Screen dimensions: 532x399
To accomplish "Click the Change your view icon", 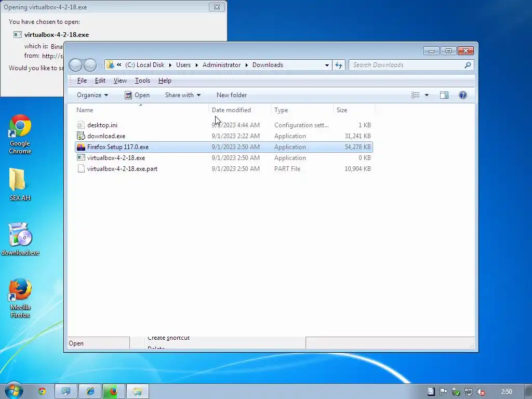I will 416,95.
